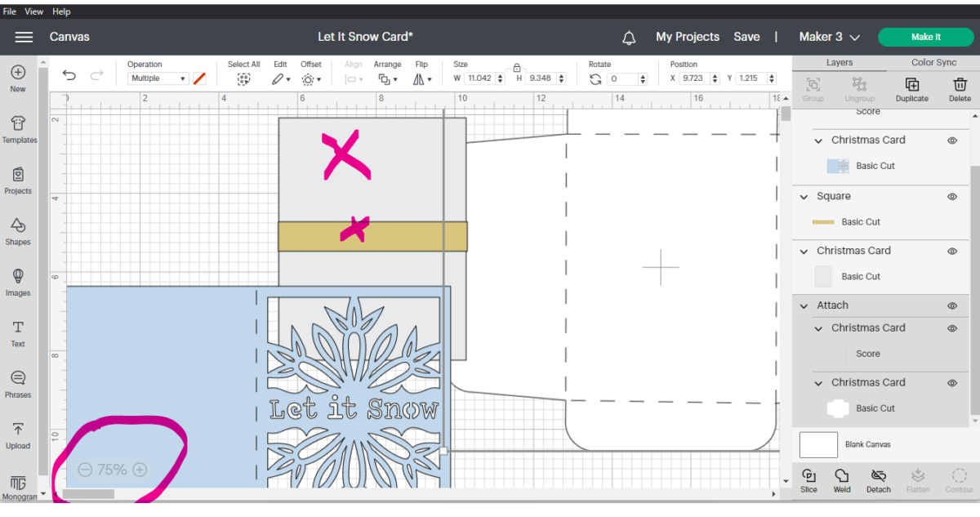
Task: Click the Slice tool
Action: [x=808, y=481]
